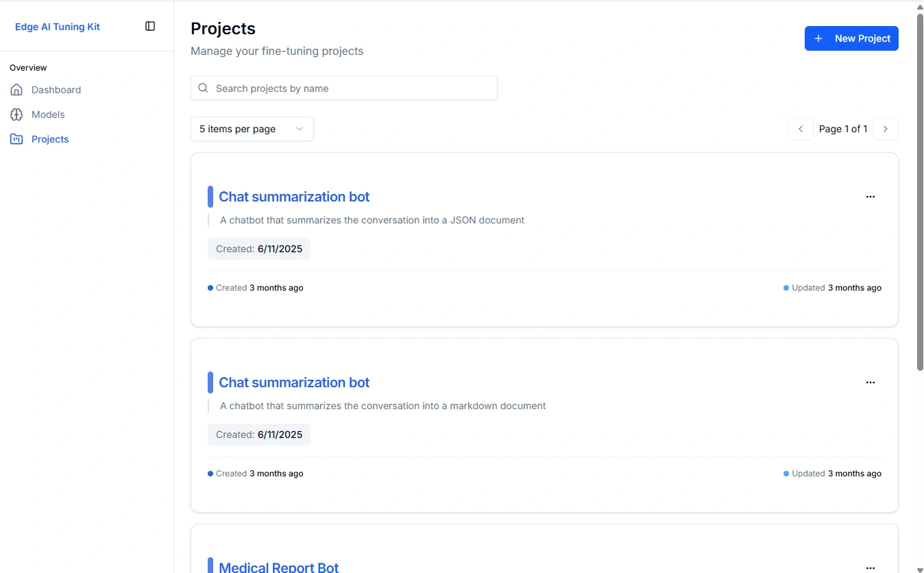Open the Chat summarization bot project title
This screenshot has width=924, height=573.
293,197
